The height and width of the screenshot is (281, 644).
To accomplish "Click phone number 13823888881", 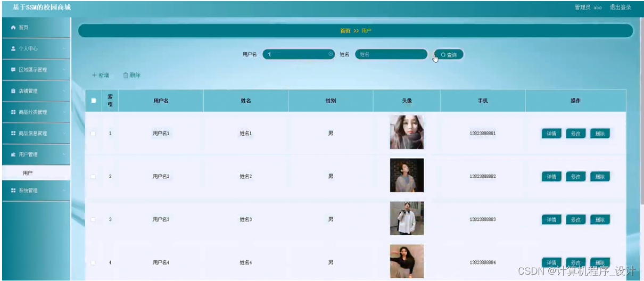I will coord(483,134).
